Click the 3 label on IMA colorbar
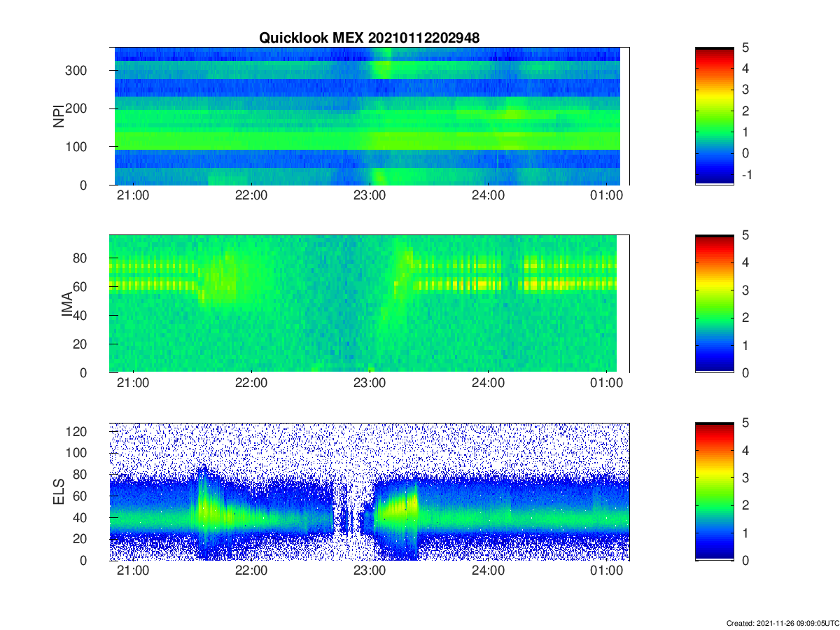 pos(745,290)
